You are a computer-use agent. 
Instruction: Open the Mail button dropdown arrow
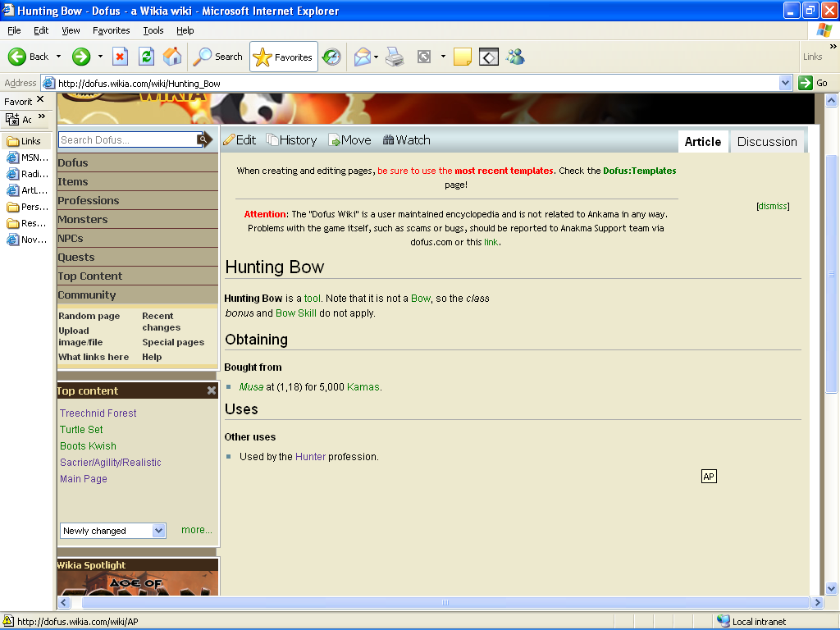click(376, 57)
